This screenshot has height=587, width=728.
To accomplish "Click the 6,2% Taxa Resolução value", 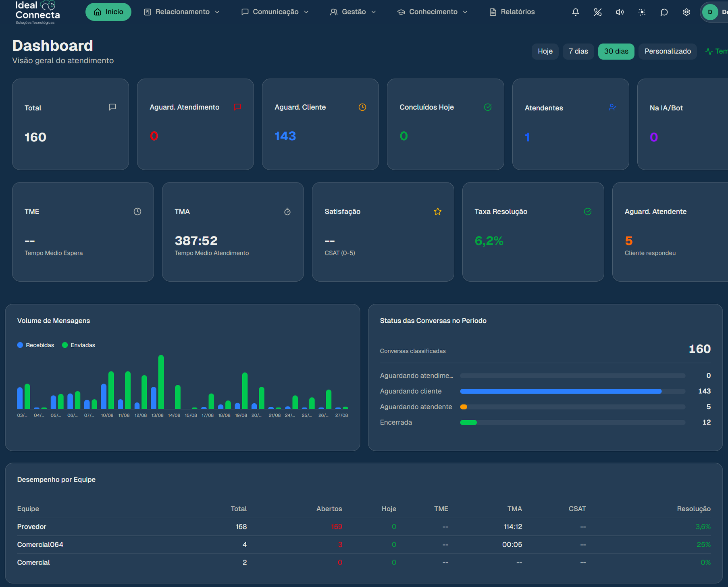I will point(489,241).
